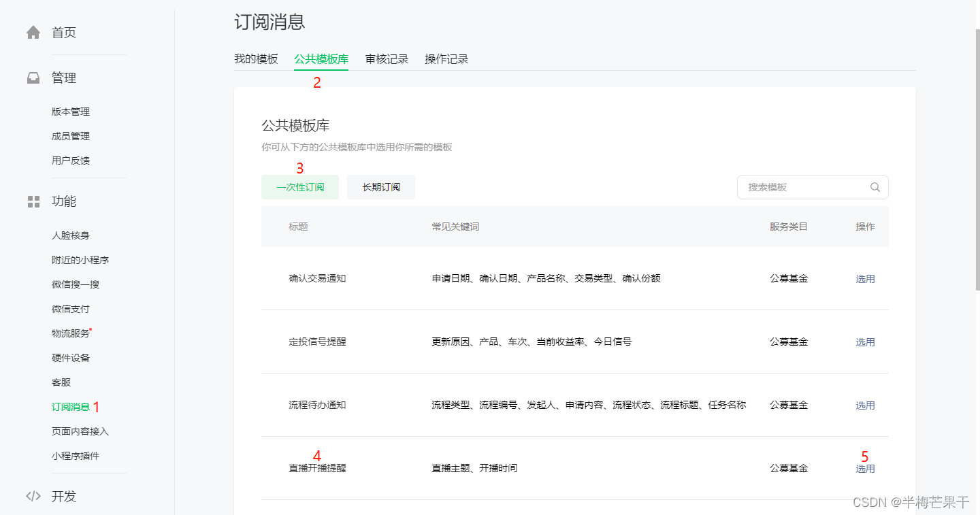Image resolution: width=980 pixels, height=515 pixels.
Task: Click 选用 for 定投信号提醒 row
Action: coord(865,342)
